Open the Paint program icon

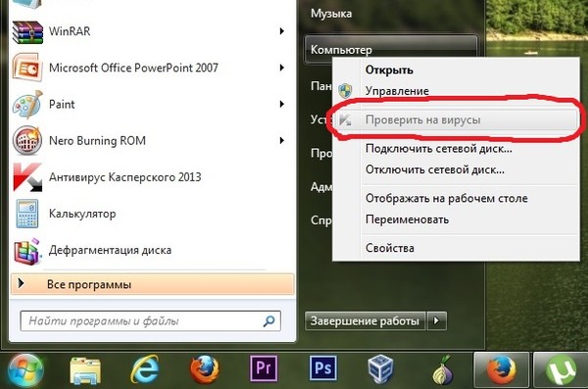(27, 105)
